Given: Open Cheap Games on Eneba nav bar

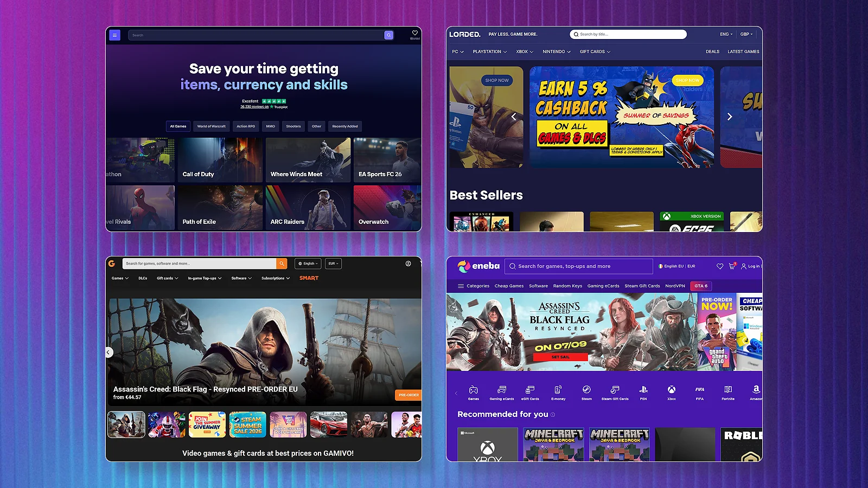Looking at the screenshot, I should (x=509, y=286).
